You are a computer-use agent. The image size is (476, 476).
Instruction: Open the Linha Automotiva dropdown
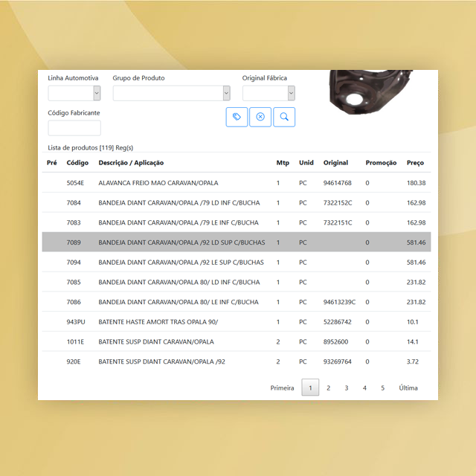click(x=74, y=93)
